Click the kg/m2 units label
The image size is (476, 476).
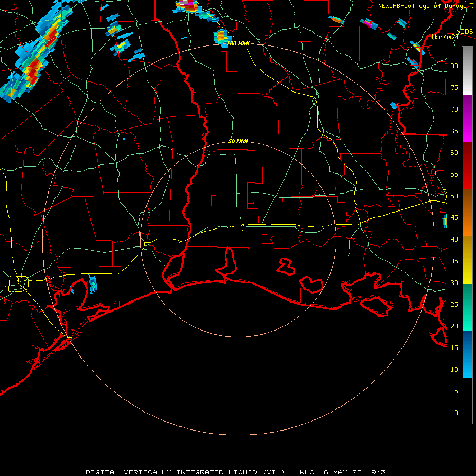tap(445, 37)
